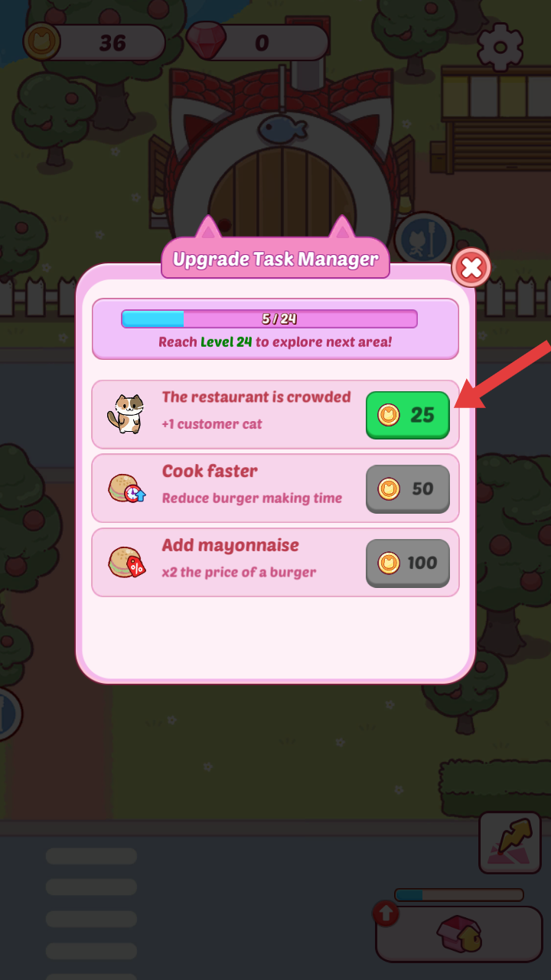Select the Cook faster task row
Viewport: 551px width, 980px height.
click(x=275, y=488)
